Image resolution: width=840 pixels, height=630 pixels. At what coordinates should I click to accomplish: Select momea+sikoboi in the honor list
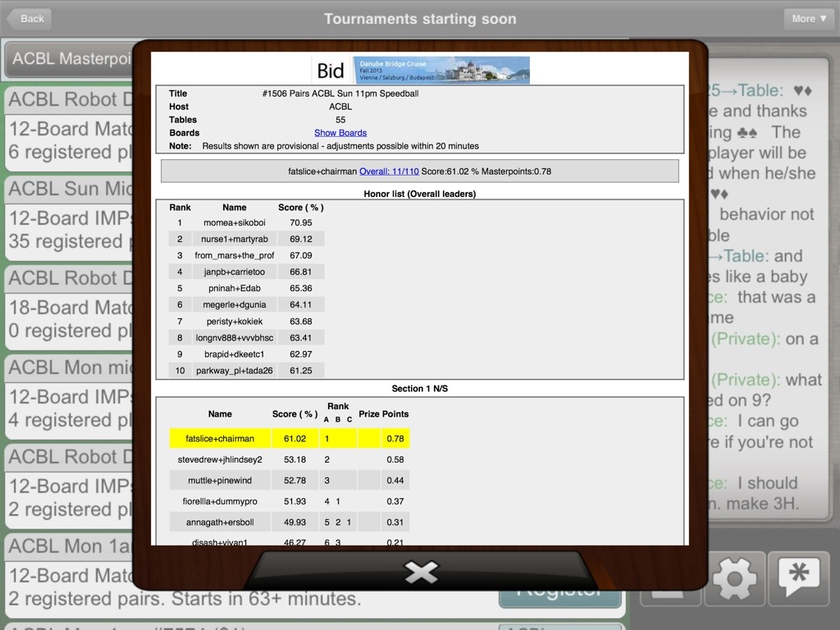click(234, 222)
